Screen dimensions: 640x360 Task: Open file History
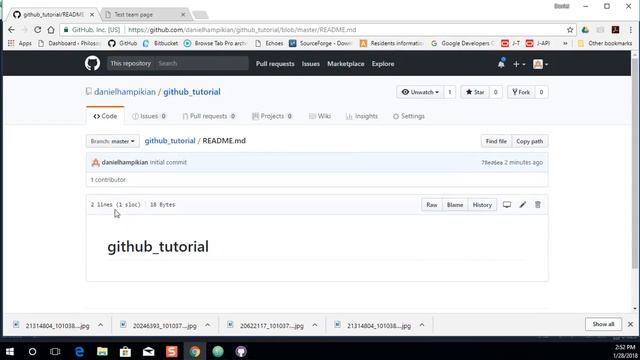point(482,204)
